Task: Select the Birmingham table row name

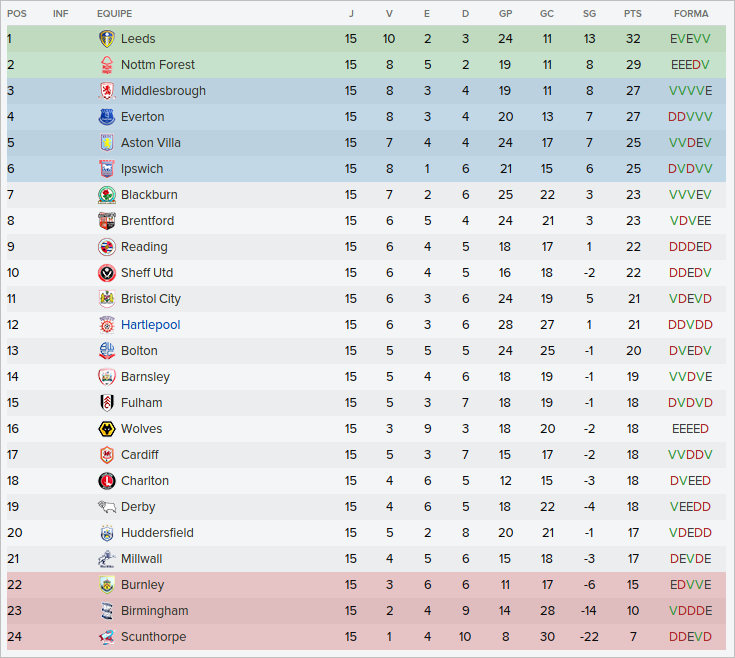Action: point(154,611)
